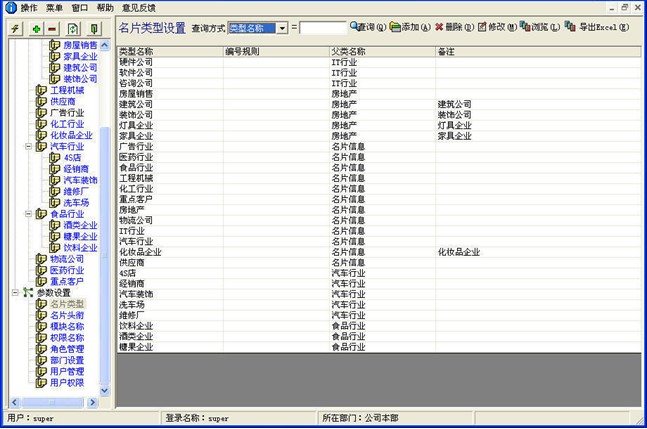Image resolution: width=647 pixels, height=429 pixels.
Task: Select 汽车行业 in the sidebar tree
Action: point(67,146)
